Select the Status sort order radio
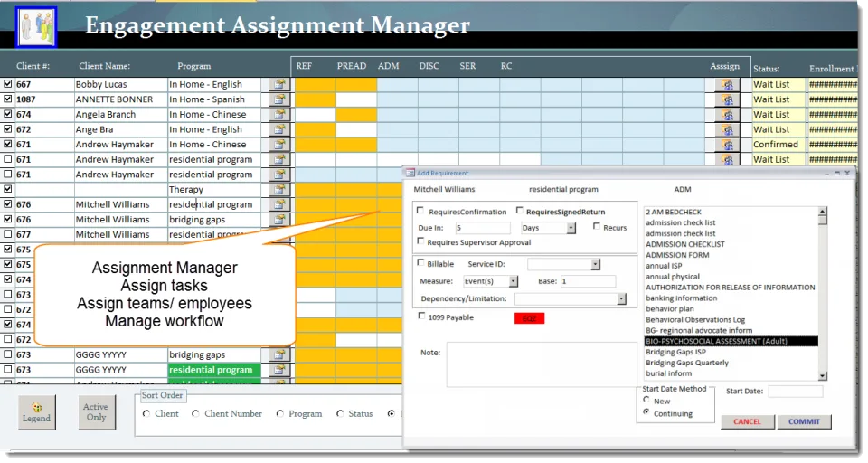 (340, 413)
